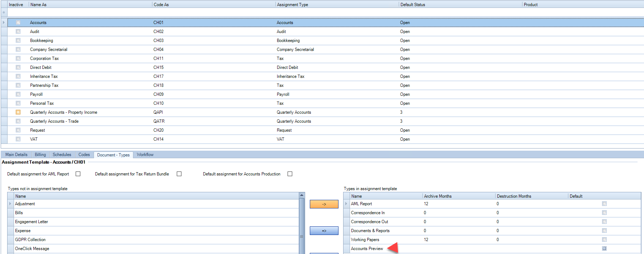644x254 pixels.
Task: Open the Workflow tab
Action: [x=145, y=155]
